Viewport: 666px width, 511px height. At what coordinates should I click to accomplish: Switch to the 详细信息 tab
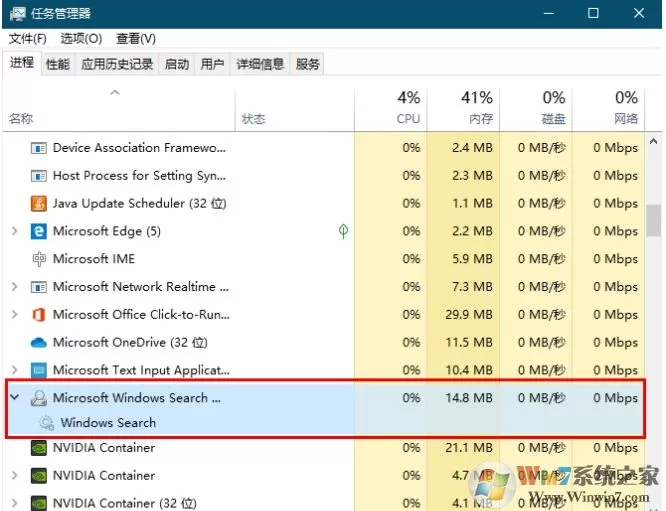(260, 64)
